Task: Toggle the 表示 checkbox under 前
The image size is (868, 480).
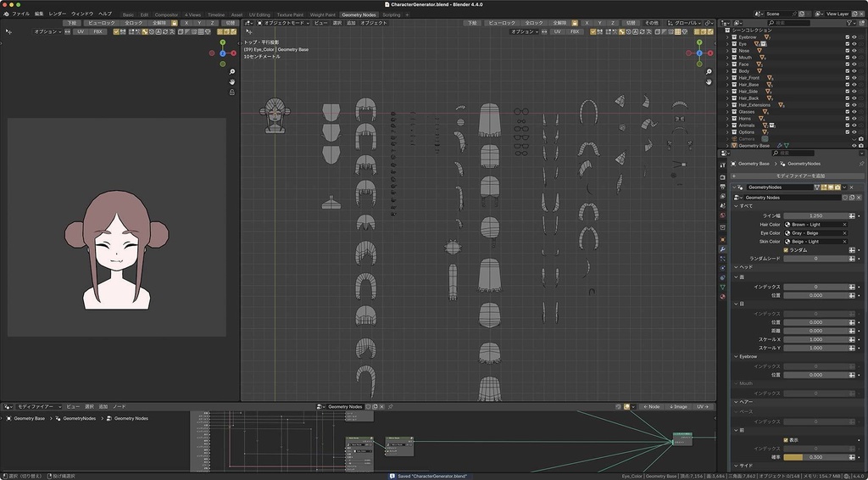Action: 786,440
